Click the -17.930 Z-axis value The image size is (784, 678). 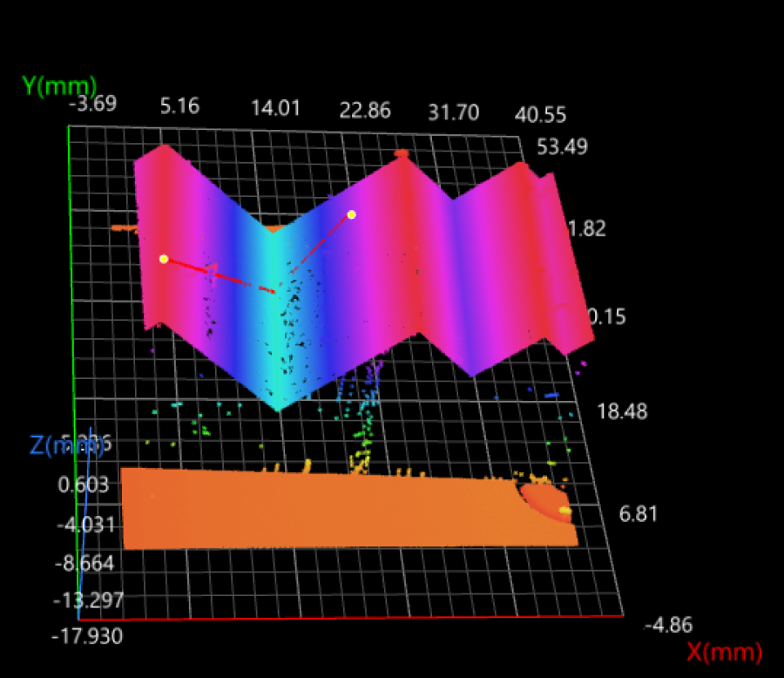pyautogui.click(x=87, y=636)
